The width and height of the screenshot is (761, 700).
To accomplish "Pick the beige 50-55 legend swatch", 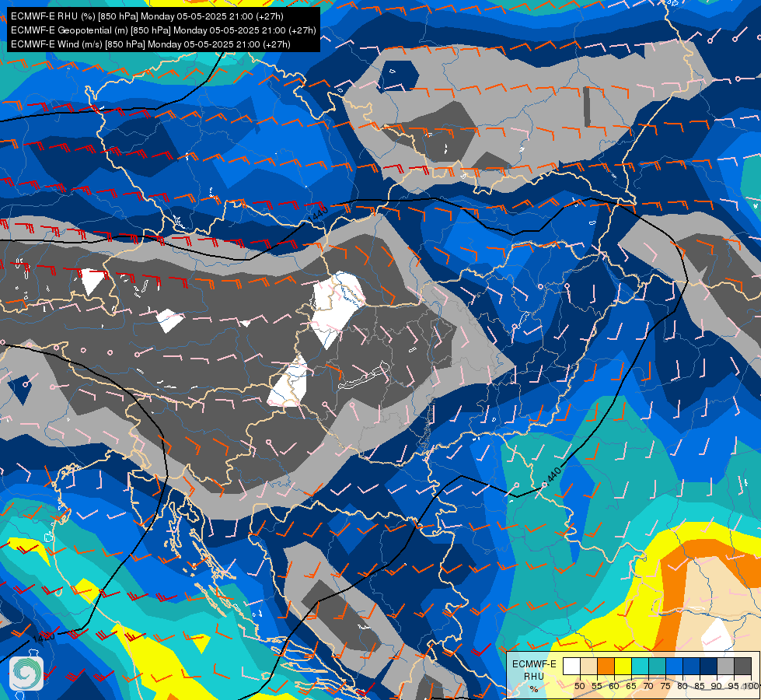I will tap(588, 666).
